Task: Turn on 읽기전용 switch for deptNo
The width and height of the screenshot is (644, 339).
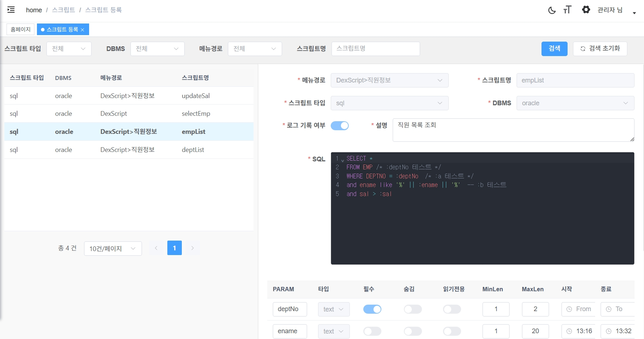Action: point(452,309)
